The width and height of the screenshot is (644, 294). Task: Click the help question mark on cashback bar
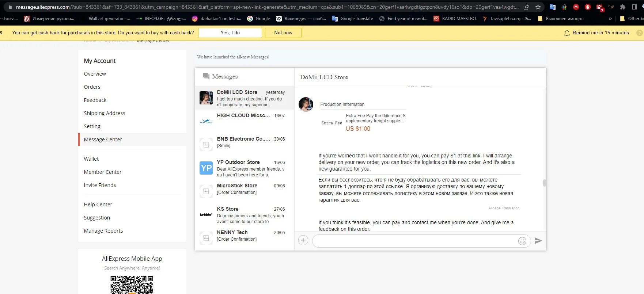639,33
